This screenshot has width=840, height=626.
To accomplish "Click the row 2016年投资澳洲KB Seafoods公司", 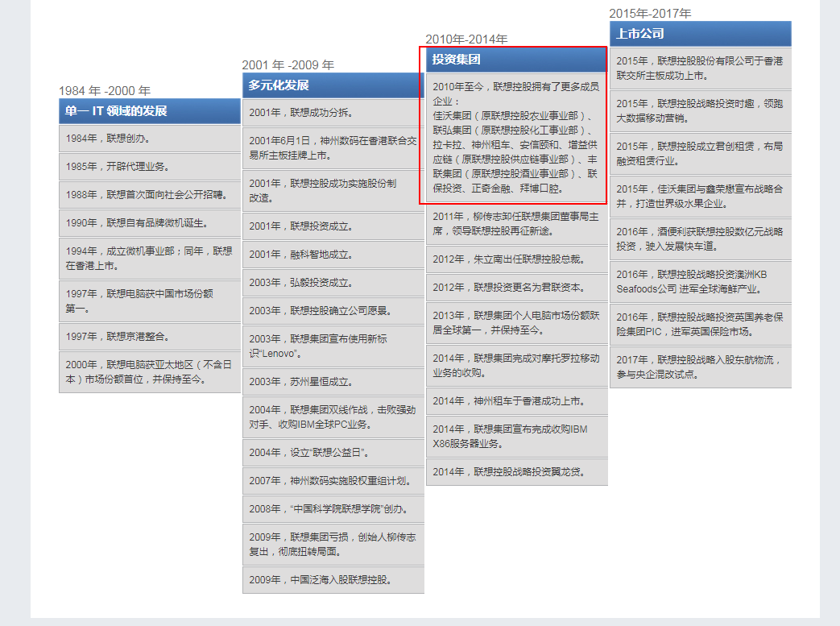I will [x=700, y=282].
